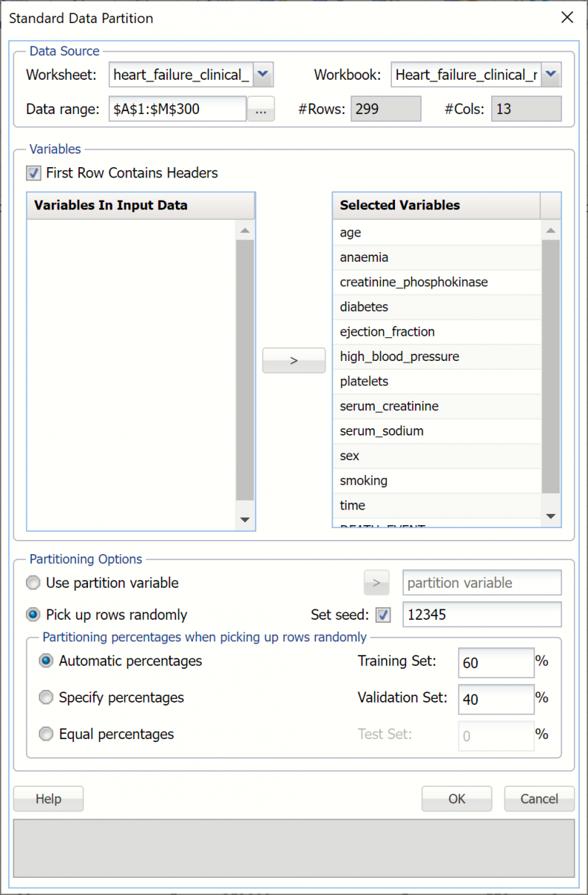Toggle First Row Contains Headers checkbox

pos(34,173)
